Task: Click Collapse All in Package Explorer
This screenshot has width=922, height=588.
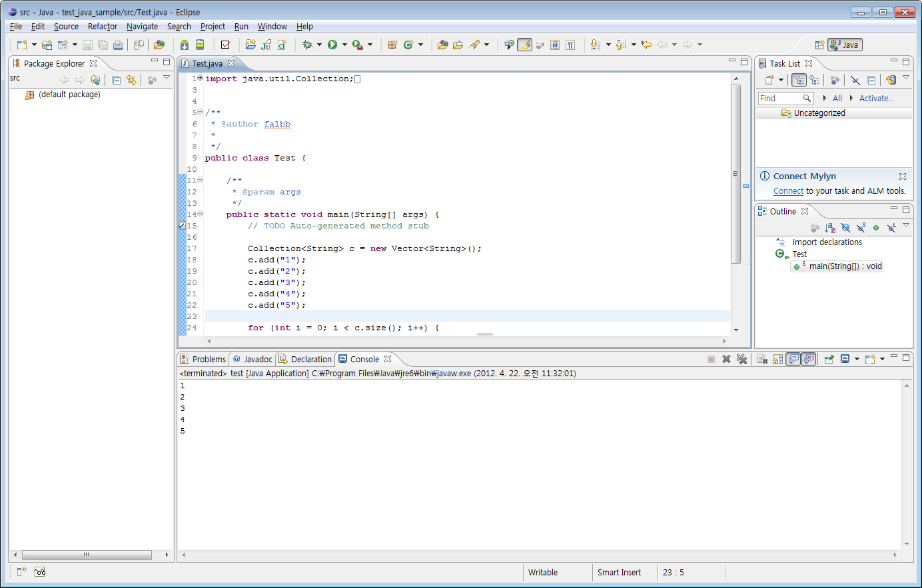Action: pos(117,80)
